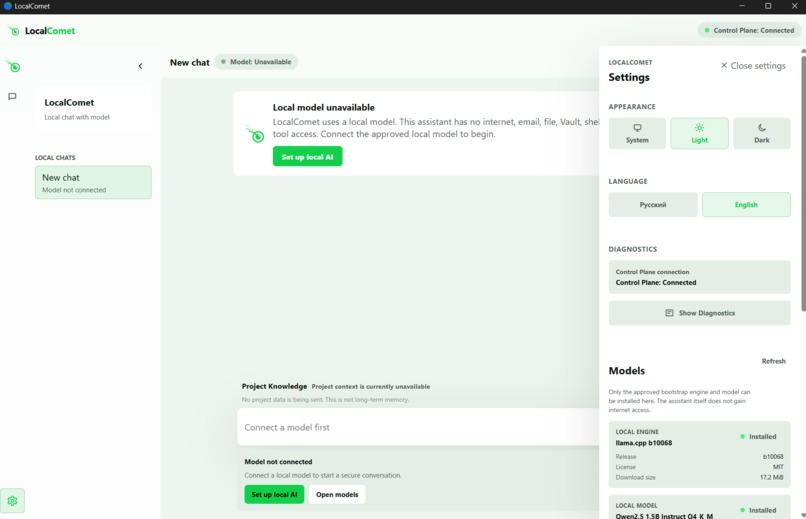Image resolution: width=806 pixels, height=519 pixels.
Task: Open the chats icon in sidebar
Action: pos(12,96)
